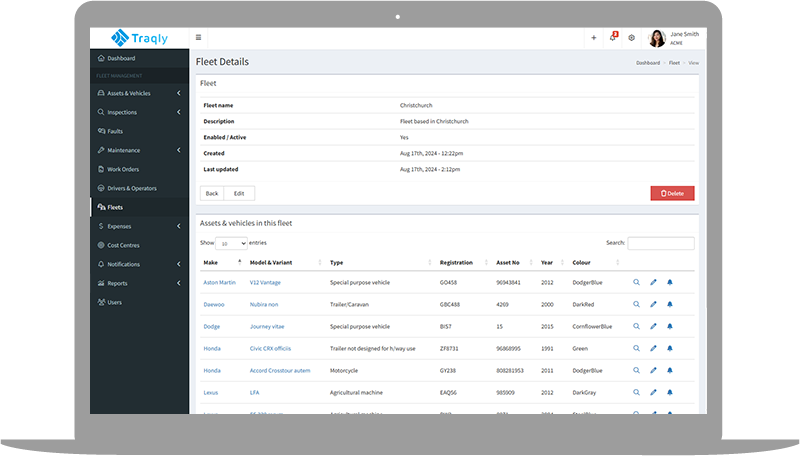
Task: Bell icon for Dodge row
Action: pyautogui.click(x=670, y=326)
